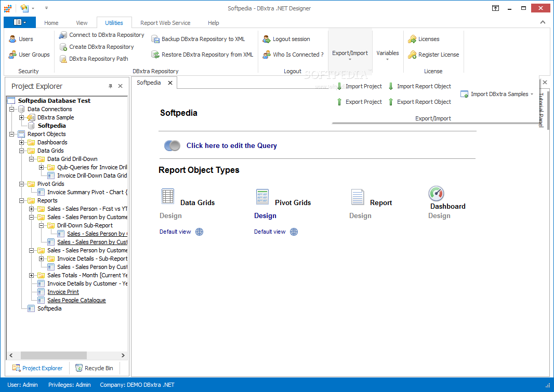Select Invoice Drill-Down Data Grid item

pyautogui.click(x=92, y=175)
